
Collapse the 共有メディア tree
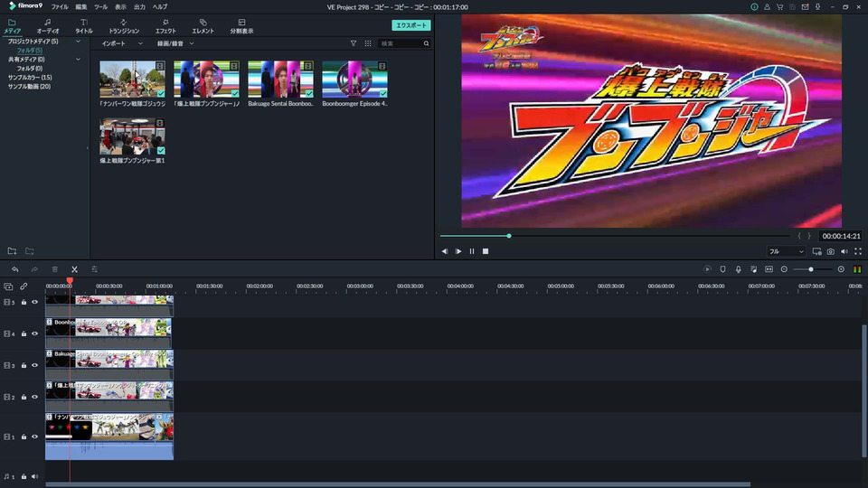(x=78, y=60)
